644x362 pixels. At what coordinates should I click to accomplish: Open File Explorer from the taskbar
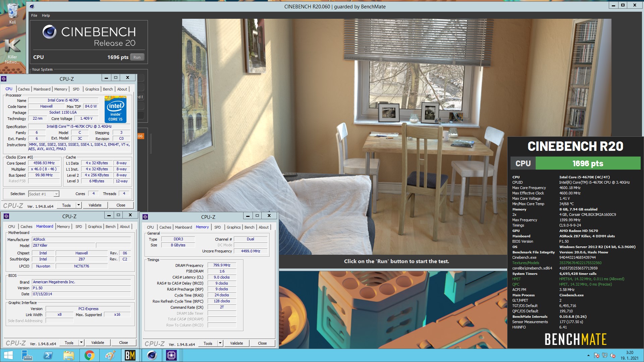tap(69, 355)
